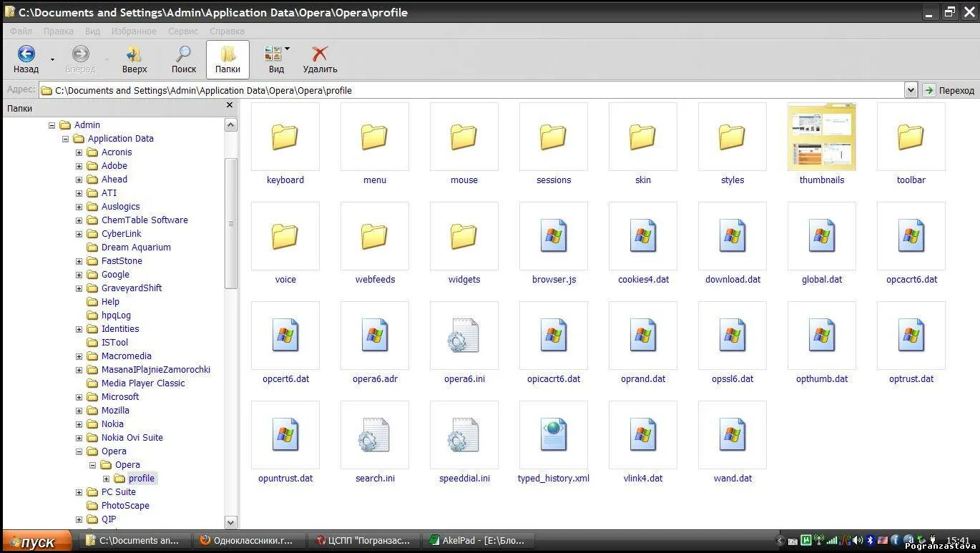
Task: Click the пуск Start button
Action: coord(36,542)
